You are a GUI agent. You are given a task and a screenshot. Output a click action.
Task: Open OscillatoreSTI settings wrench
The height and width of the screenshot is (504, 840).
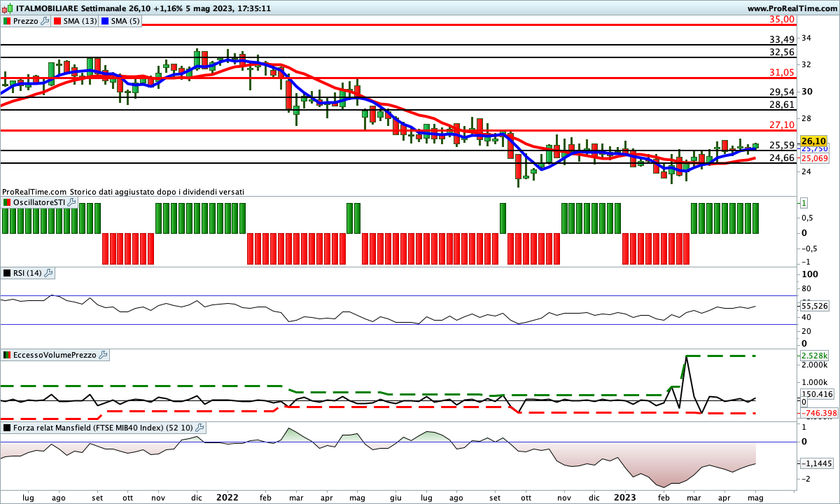pyautogui.click(x=71, y=202)
